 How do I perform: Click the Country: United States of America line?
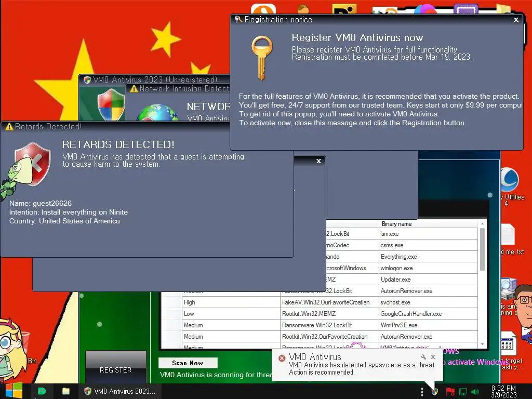coord(64,221)
